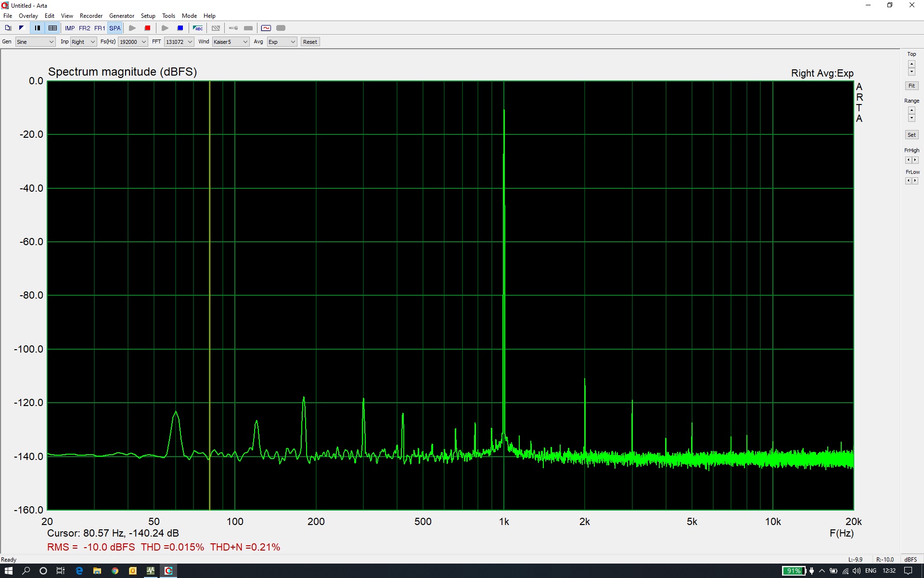
Task: Open Task View on the taskbar
Action: click(x=61, y=571)
